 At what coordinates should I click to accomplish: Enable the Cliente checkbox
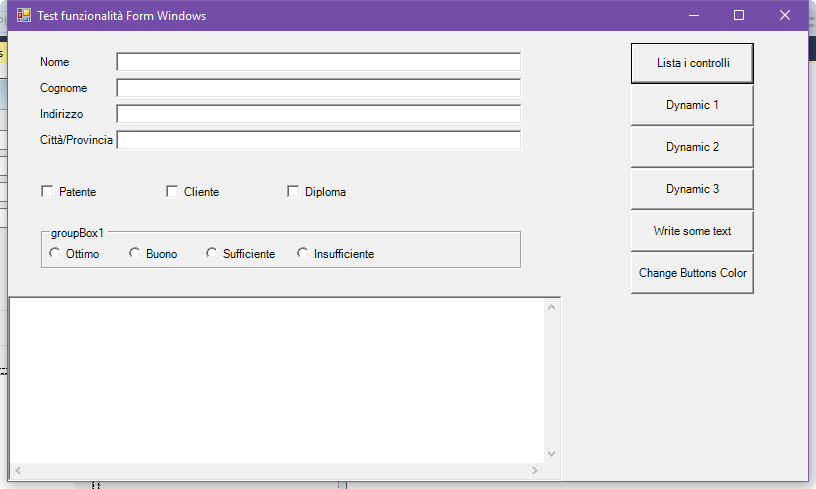click(x=172, y=191)
